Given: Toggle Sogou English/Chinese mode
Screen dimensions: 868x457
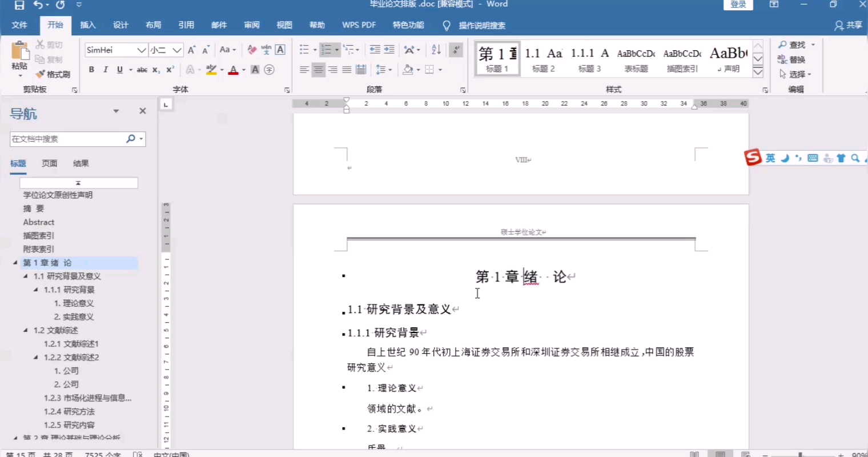Looking at the screenshot, I should (x=770, y=158).
